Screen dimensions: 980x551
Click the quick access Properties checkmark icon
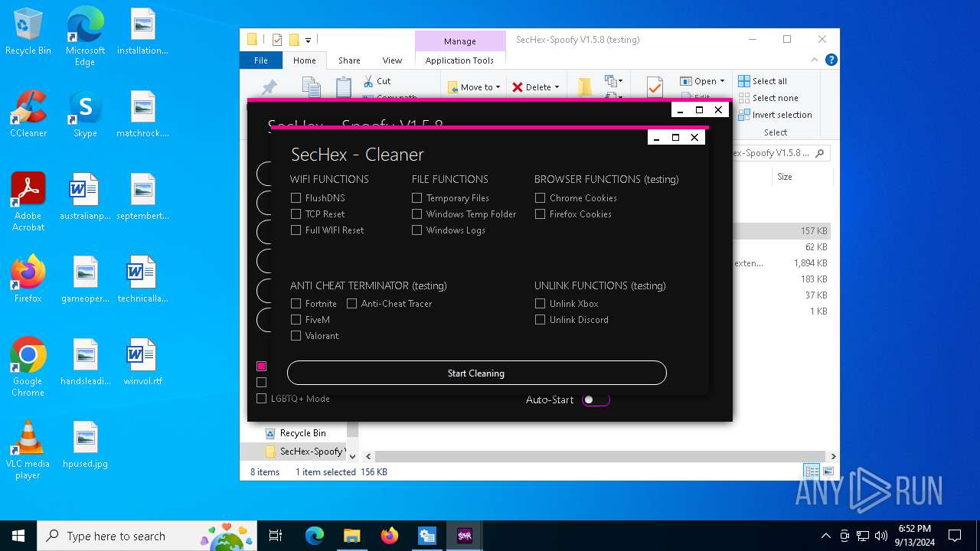click(276, 40)
